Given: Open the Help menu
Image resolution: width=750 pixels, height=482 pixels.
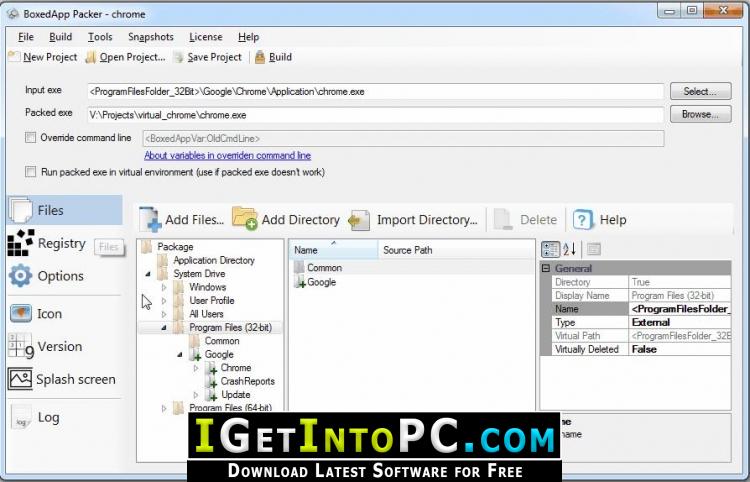Looking at the screenshot, I should pyautogui.click(x=248, y=37).
